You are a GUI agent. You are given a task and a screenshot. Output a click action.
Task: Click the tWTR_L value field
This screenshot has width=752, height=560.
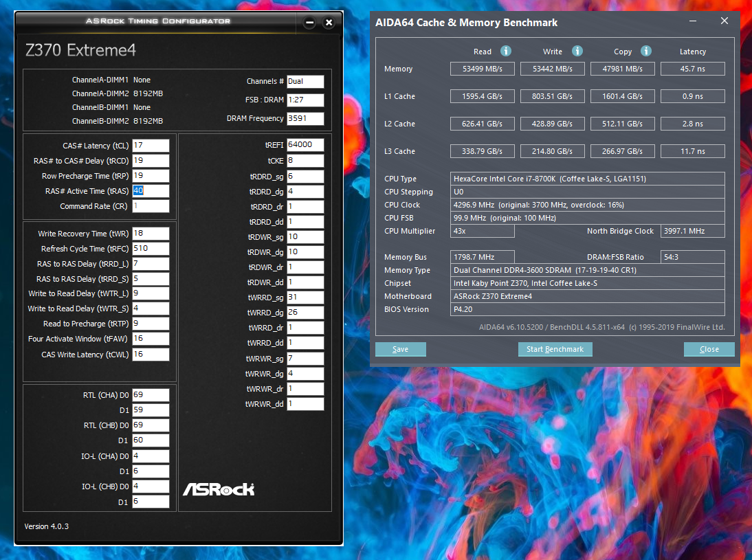pos(151,293)
